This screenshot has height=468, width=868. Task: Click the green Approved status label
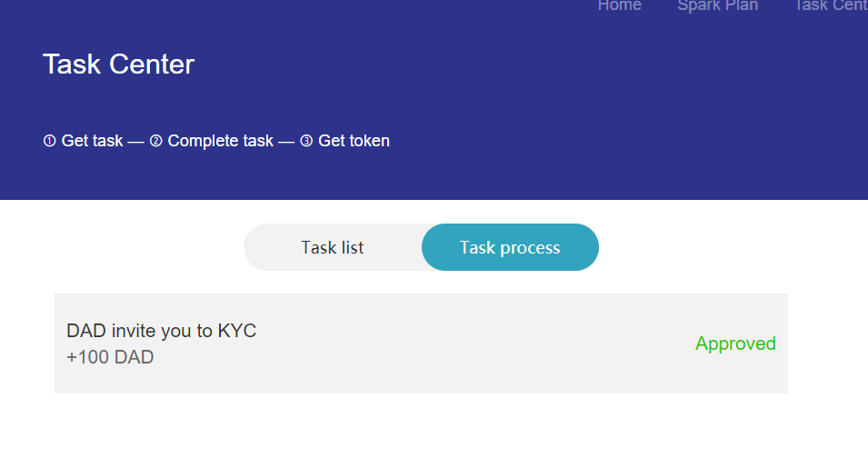[x=735, y=344]
